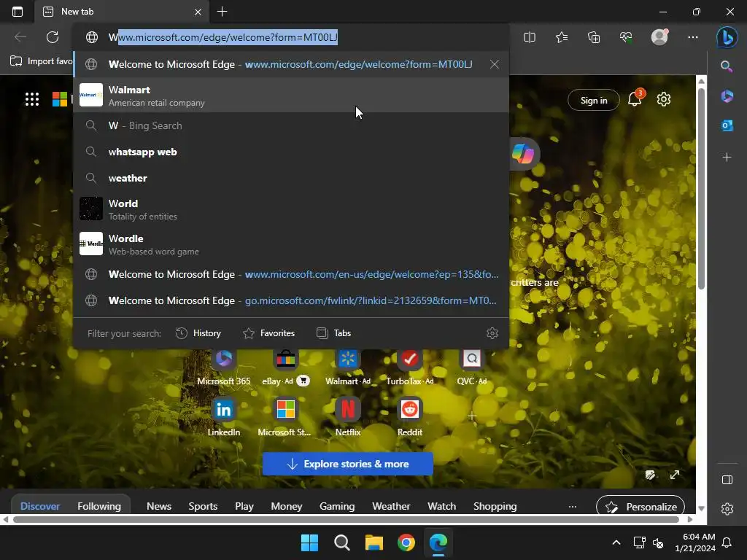Open the go.microsoft.com fwlink suggestion
Image resolution: width=747 pixels, height=560 pixels.
(291, 300)
